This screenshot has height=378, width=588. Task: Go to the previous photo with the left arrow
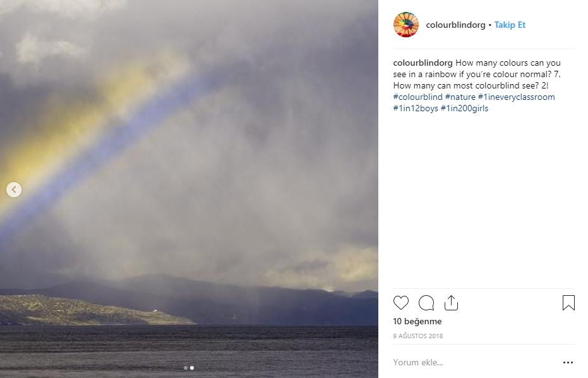coord(14,190)
